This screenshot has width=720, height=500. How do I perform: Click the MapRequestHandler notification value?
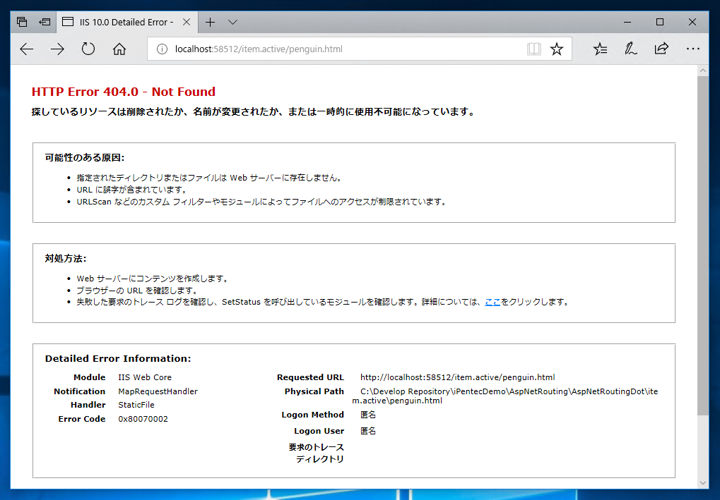click(x=158, y=392)
